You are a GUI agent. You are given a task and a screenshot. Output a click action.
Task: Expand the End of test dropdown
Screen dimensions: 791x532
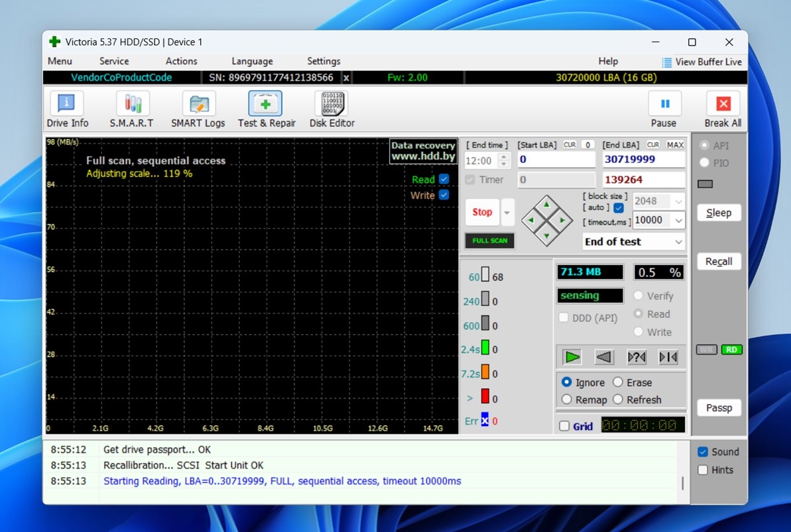(678, 242)
